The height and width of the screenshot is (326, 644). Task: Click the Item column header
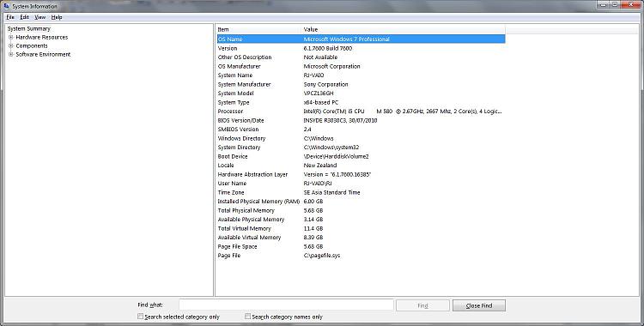click(258, 29)
